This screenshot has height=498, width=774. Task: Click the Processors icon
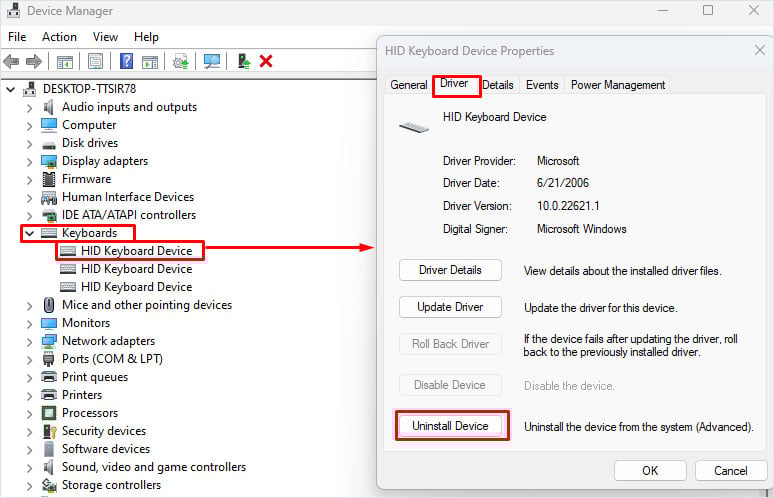tap(49, 413)
